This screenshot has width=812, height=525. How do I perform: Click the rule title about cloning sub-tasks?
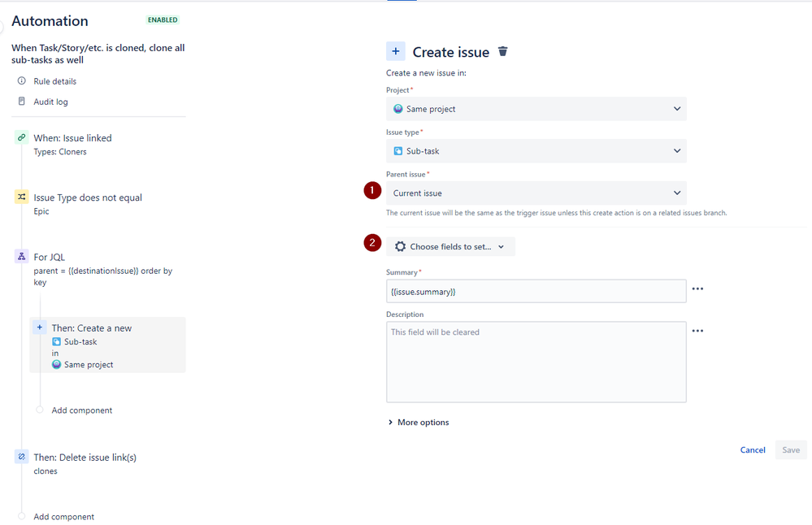point(98,54)
